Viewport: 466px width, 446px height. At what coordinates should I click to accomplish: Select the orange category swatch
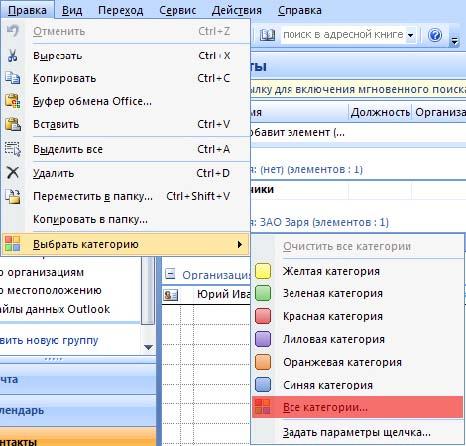pyautogui.click(x=263, y=362)
